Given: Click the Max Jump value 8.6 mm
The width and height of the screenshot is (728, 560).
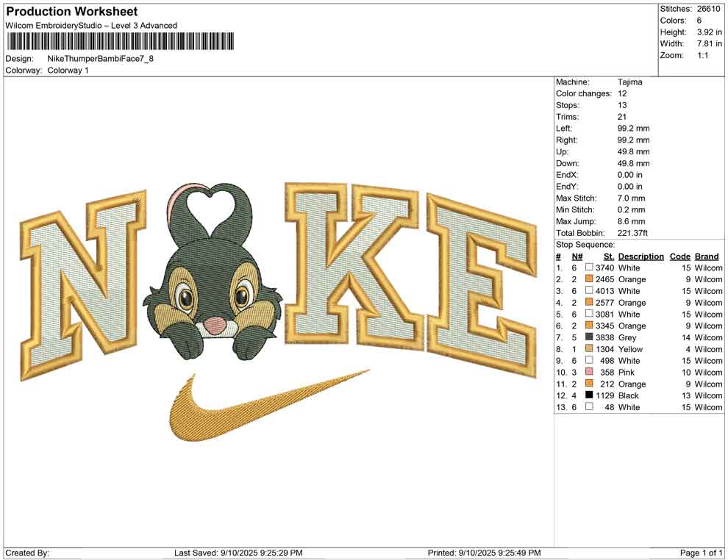Looking at the screenshot, I should pyautogui.click(x=632, y=221).
